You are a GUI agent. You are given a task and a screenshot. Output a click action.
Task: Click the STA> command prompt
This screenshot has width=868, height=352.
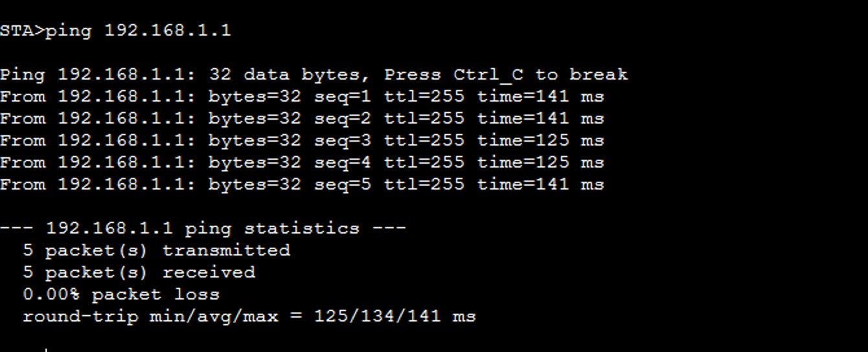(22, 30)
